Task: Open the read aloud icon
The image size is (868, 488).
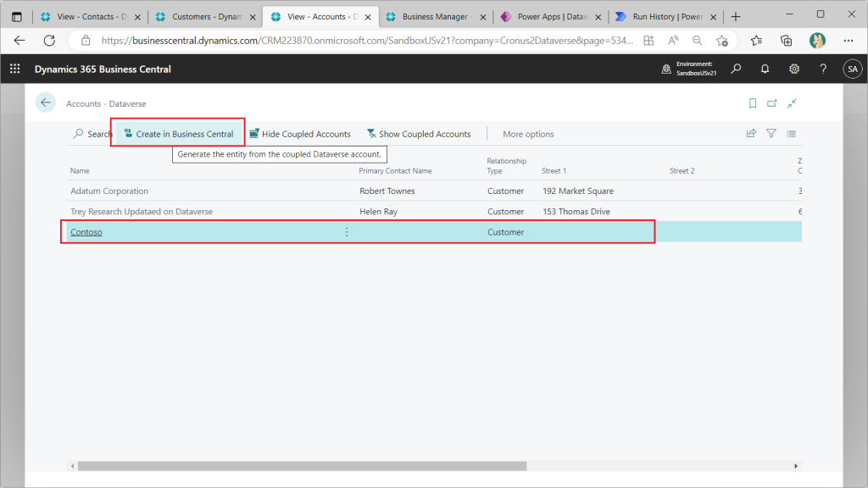Action: [673, 41]
